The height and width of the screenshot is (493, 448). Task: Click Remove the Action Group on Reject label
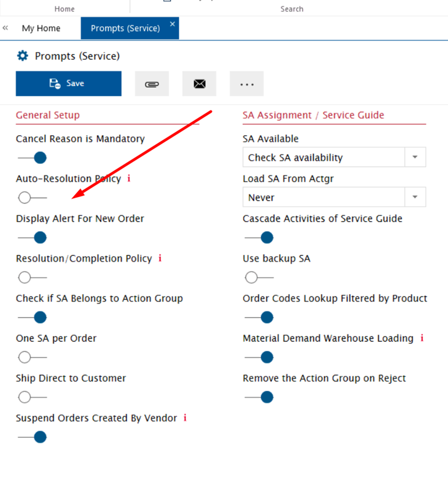click(x=324, y=378)
